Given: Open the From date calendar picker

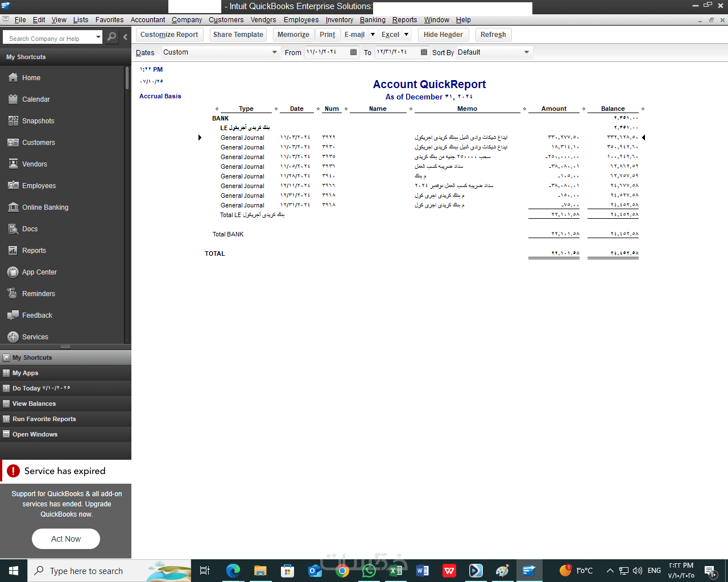Looking at the screenshot, I should [x=354, y=52].
